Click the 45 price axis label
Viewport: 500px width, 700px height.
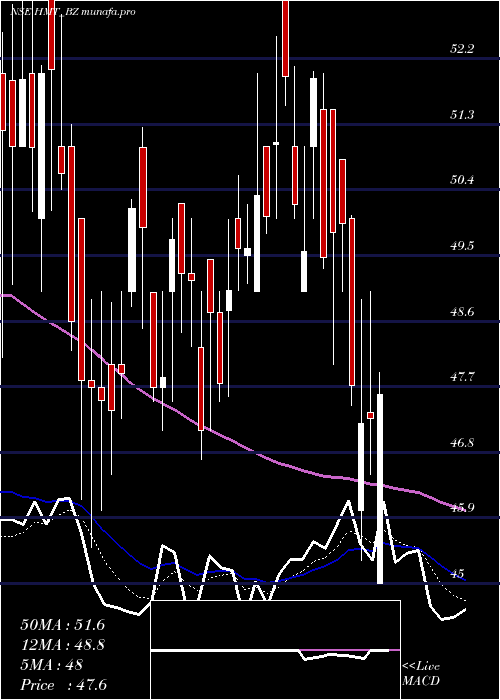pos(457,574)
